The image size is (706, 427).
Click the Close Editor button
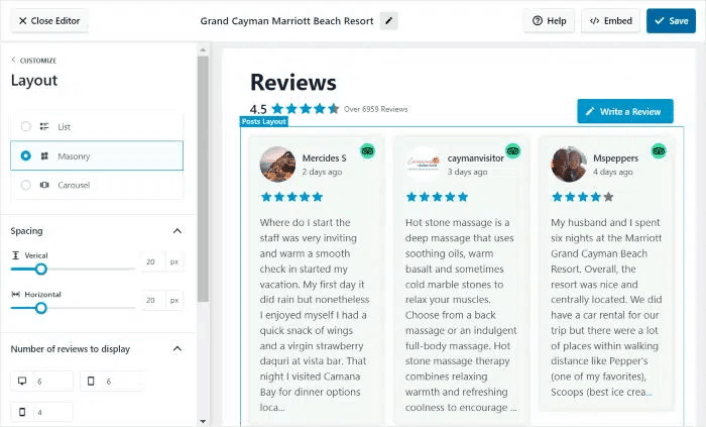(x=49, y=21)
